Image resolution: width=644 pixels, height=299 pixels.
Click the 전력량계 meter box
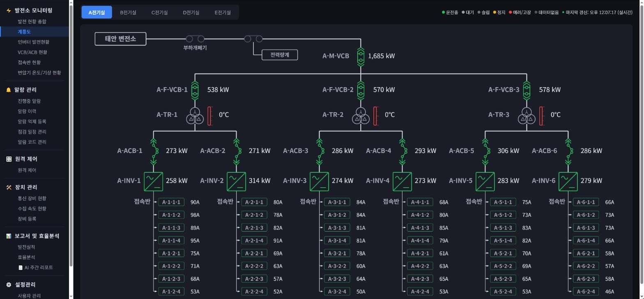point(280,55)
